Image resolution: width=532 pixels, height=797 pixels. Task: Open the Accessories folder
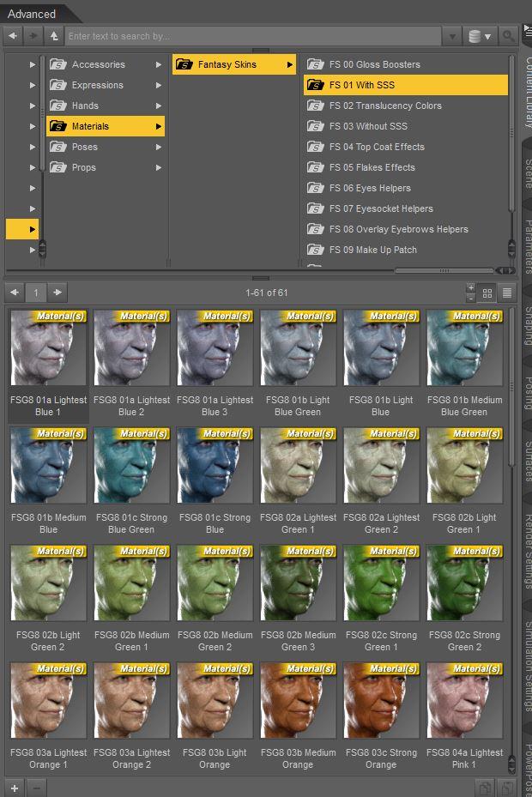tap(106, 64)
